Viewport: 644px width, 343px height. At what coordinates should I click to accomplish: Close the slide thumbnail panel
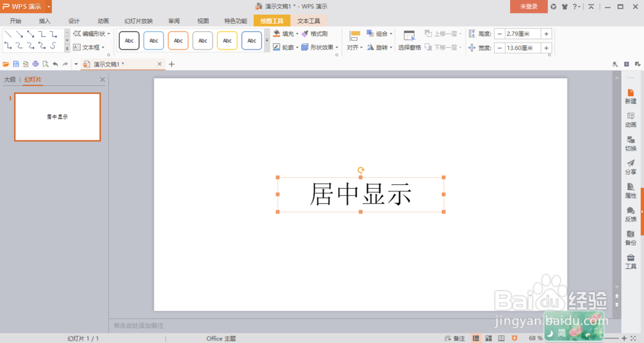pyautogui.click(x=102, y=79)
